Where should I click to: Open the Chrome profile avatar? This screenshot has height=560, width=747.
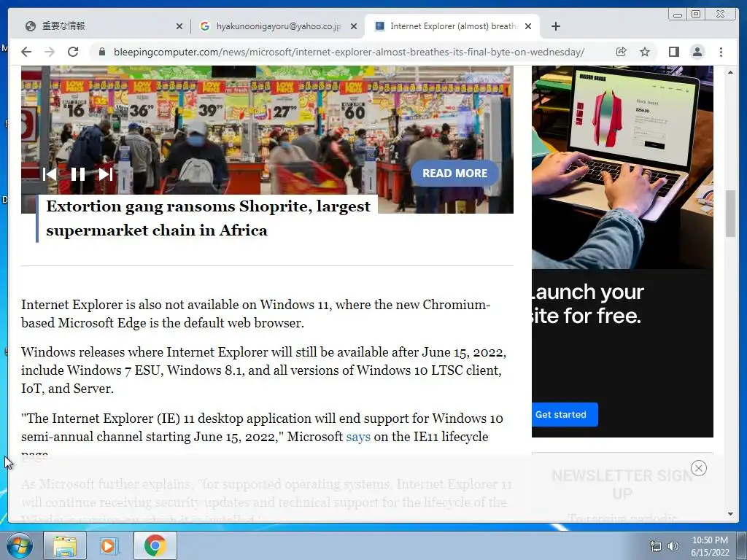[x=697, y=52]
